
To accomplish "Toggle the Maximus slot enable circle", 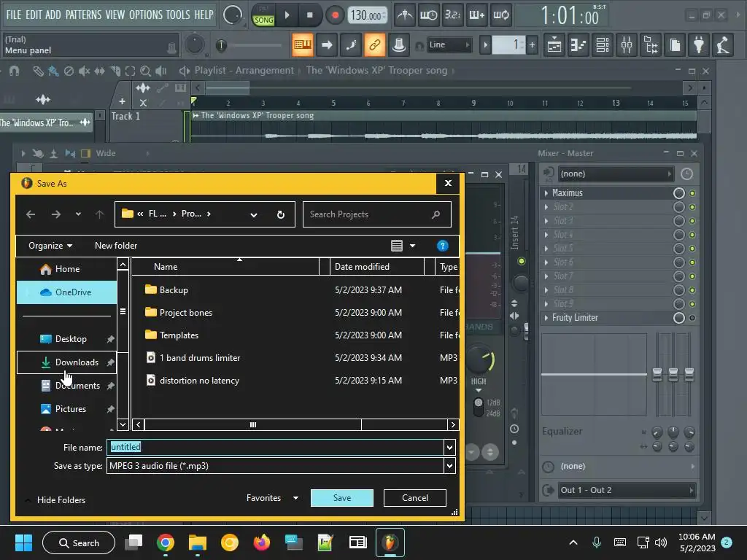I will 679,192.
